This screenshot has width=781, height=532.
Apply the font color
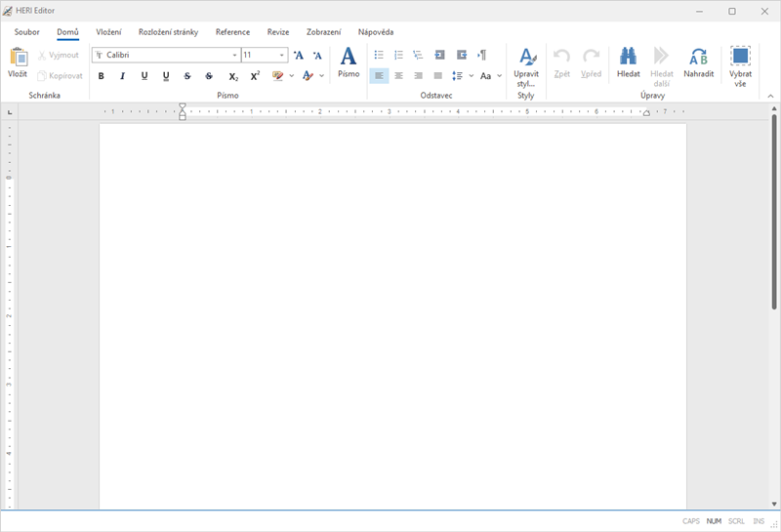(308, 76)
